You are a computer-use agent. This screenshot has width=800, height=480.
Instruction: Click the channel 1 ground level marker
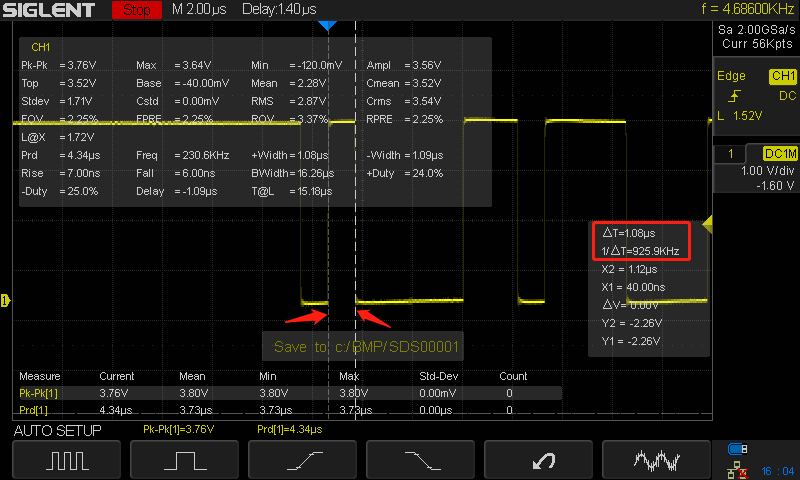pyautogui.click(x=5, y=300)
